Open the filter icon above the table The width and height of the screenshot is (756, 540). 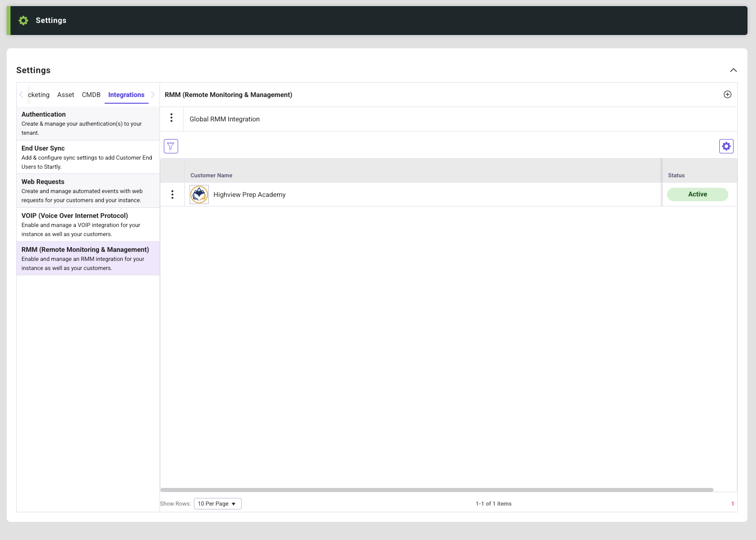(x=171, y=146)
